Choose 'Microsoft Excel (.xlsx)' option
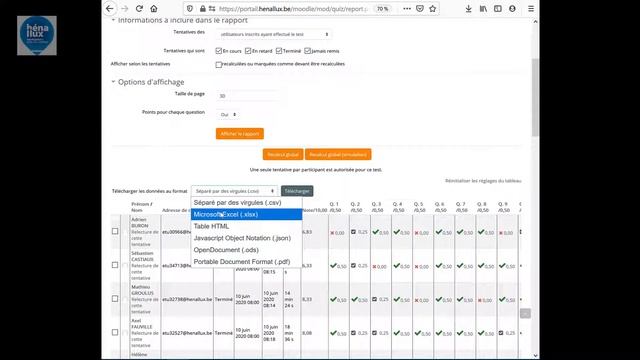Image resolution: width=640 pixels, height=360 pixels. [247, 214]
